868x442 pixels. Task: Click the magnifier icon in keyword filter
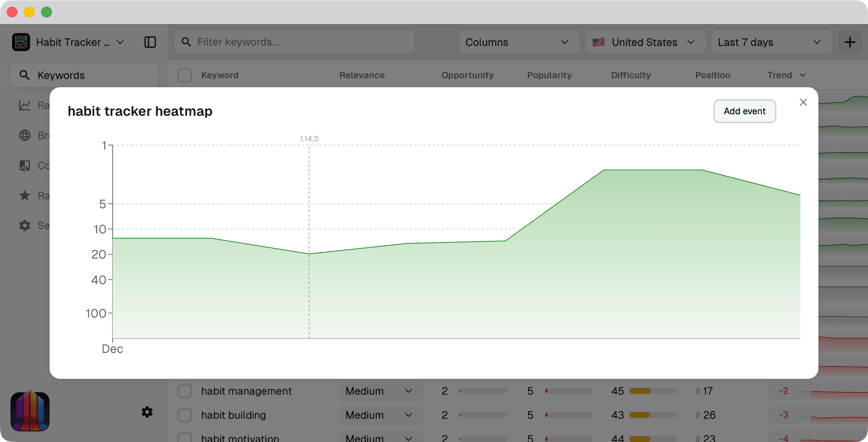pyautogui.click(x=187, y=42)
